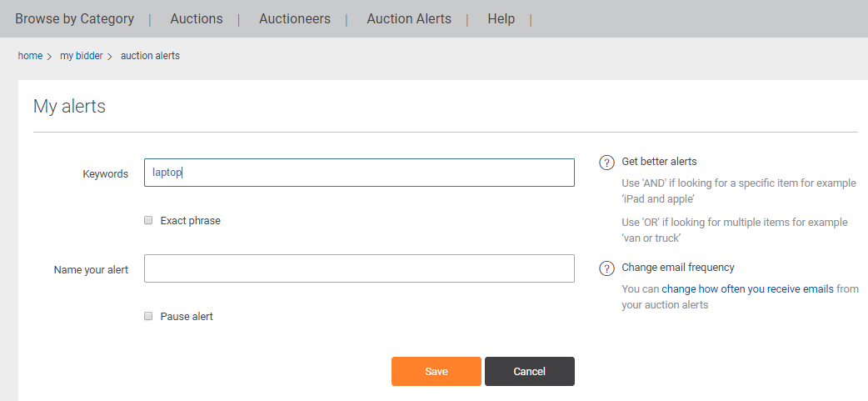Follow the my bidder breadcrumb link
Screen dimensions: 868x401
tap(82, 55)
